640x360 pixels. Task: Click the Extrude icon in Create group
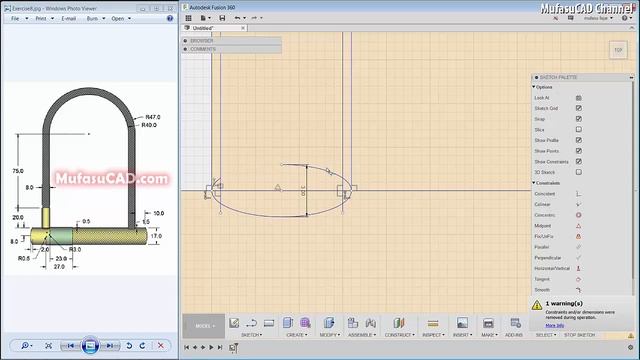[288, 323]
